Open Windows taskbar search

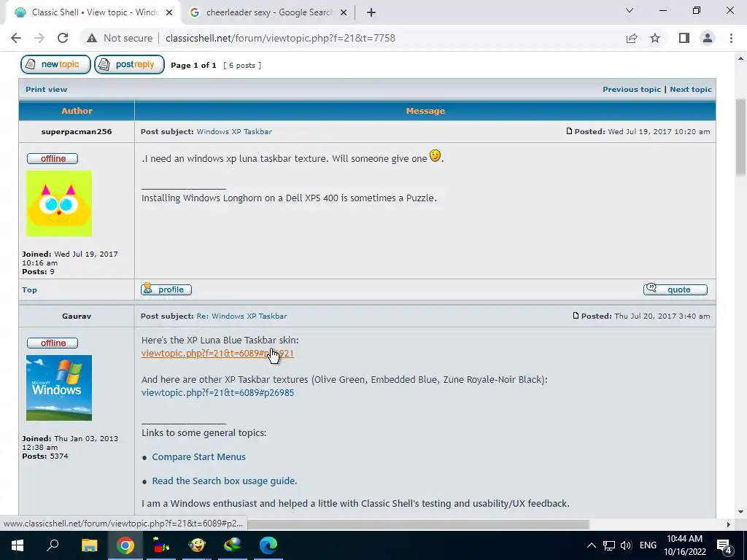click(x=53, y=545)
